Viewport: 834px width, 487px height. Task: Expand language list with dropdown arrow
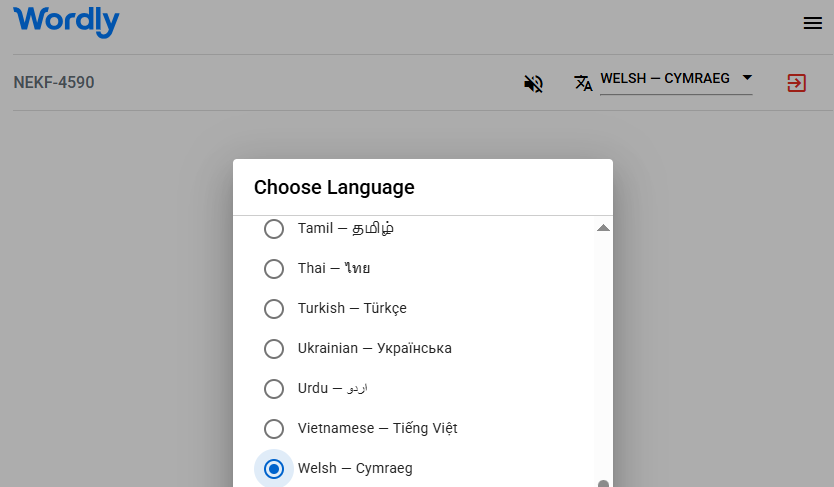coord(747,78)
